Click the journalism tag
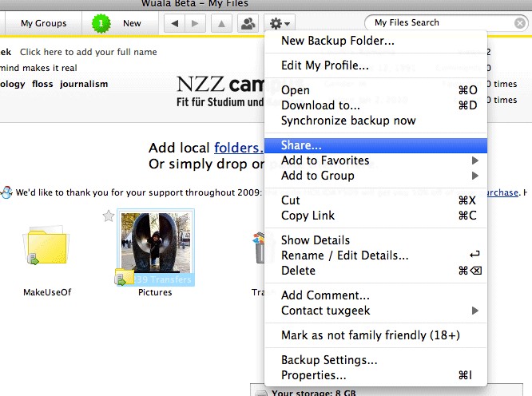This screenshot has height=396, width=532. pos(84,84)
